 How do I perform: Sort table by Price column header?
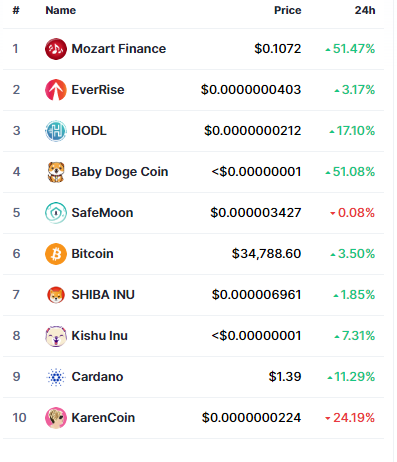(x=288, y=10)
